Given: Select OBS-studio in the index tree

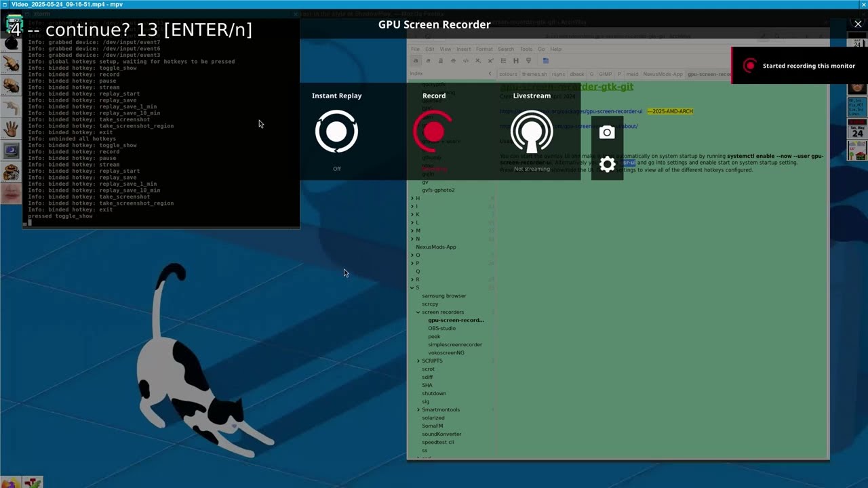Looking at the screenshot, I should pos(441,328).
